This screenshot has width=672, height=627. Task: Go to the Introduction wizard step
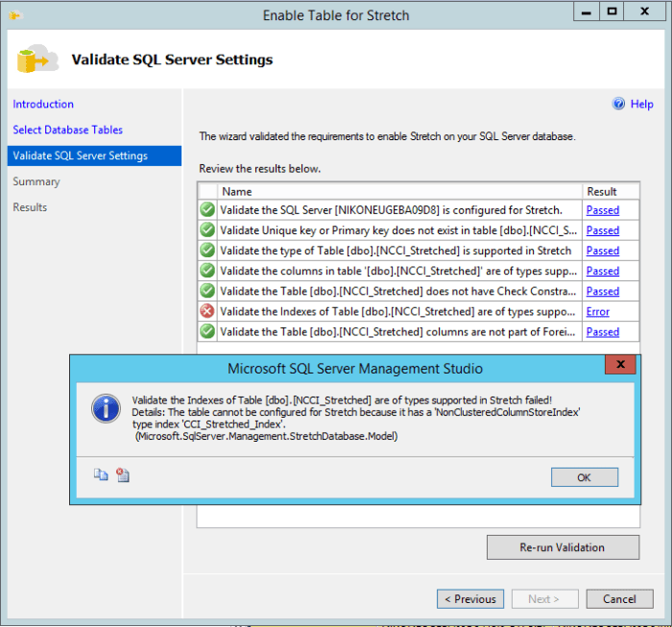point(43,104)
